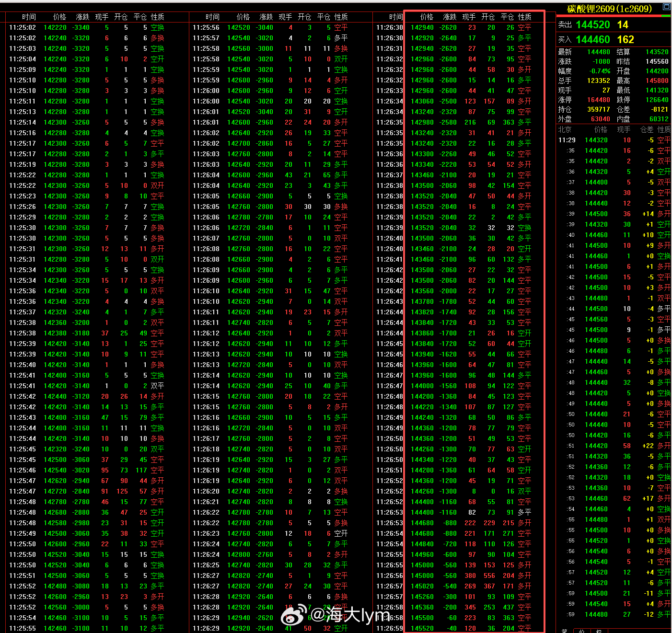
Task: Click the 卖出 ask price 144520
Action: pyautogui.click(x=593, y=24)
